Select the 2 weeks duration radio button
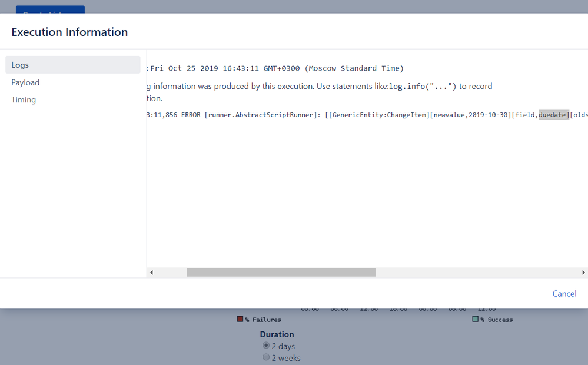 tap(266, 357)
